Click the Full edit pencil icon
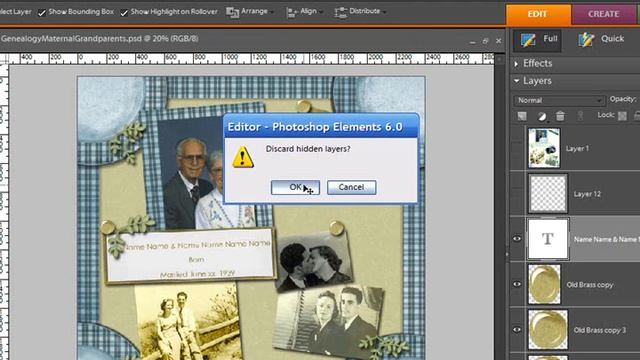 click(528, 40)
